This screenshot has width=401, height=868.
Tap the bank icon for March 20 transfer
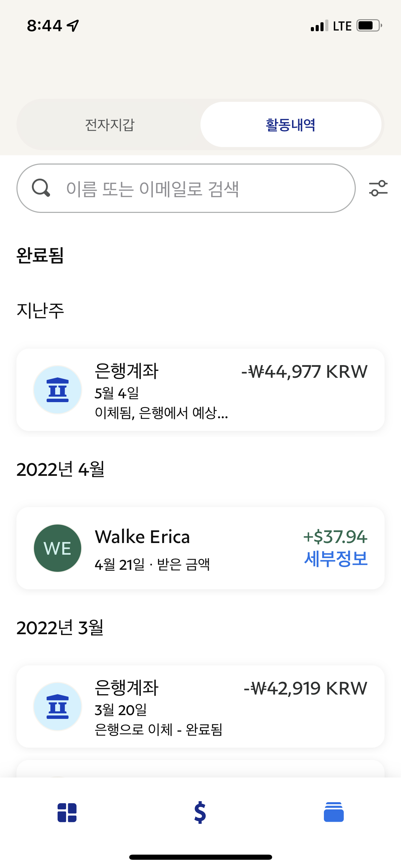[58, 707]
